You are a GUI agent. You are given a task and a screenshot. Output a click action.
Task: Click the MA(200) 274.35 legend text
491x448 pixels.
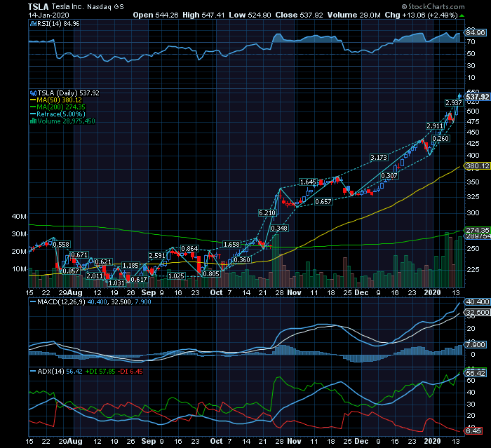(61, 107)
